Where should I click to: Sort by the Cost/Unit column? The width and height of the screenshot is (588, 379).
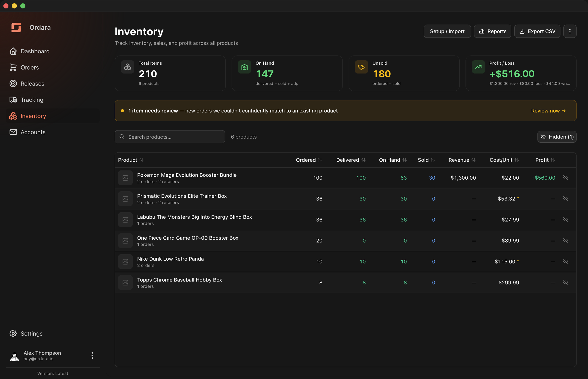tap(504, 160)
